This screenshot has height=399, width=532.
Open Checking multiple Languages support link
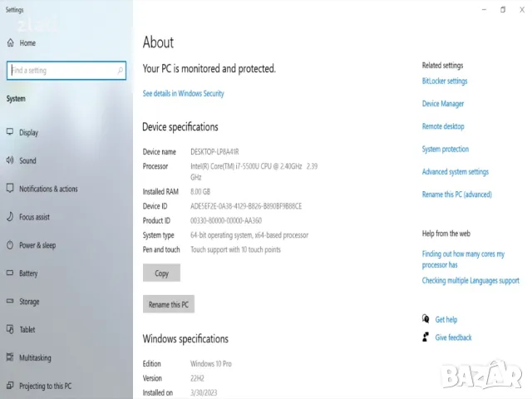[x=470, y=281]
